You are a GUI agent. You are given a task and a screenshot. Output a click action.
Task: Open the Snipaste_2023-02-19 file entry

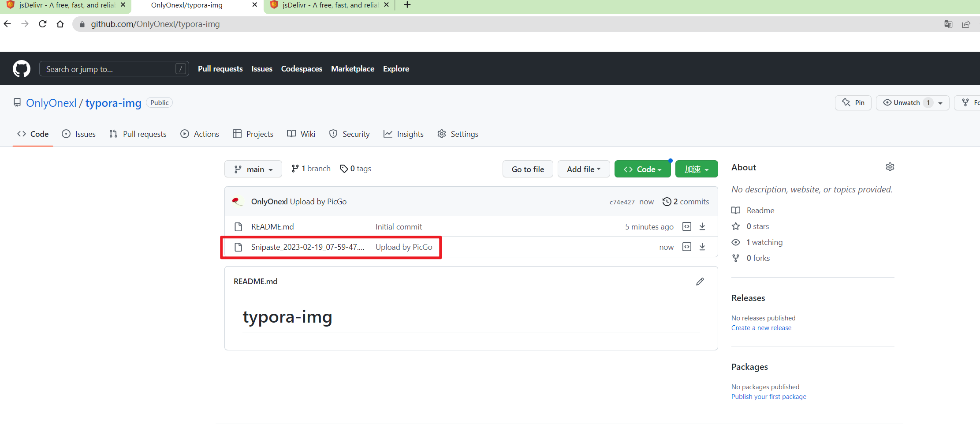(308, 247)
